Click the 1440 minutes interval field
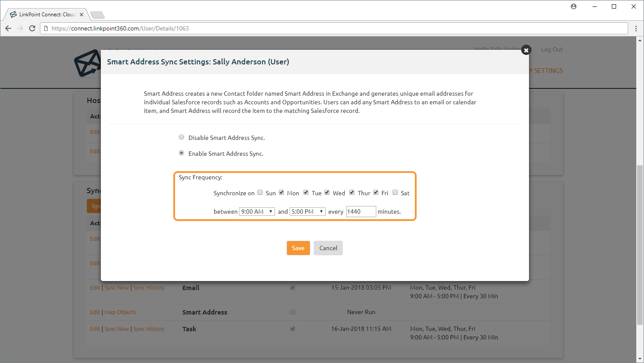This screenshot has height=363, width=644. [x=361, y=212]
